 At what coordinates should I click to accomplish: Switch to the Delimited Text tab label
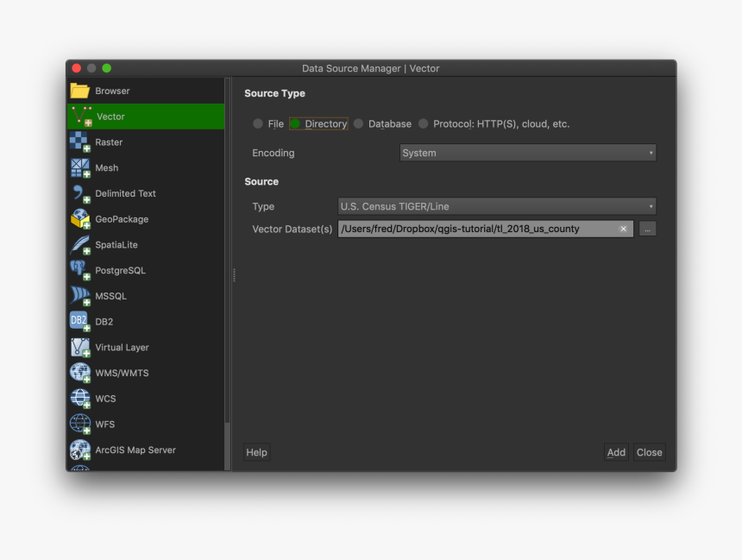[125, 193]
